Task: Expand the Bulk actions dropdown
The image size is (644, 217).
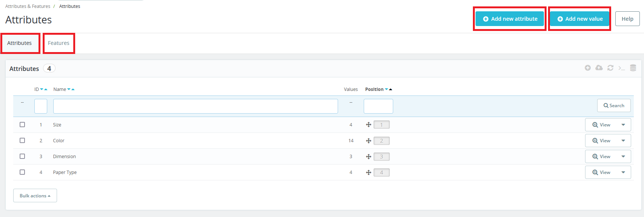Action: [x=35, y=195]
